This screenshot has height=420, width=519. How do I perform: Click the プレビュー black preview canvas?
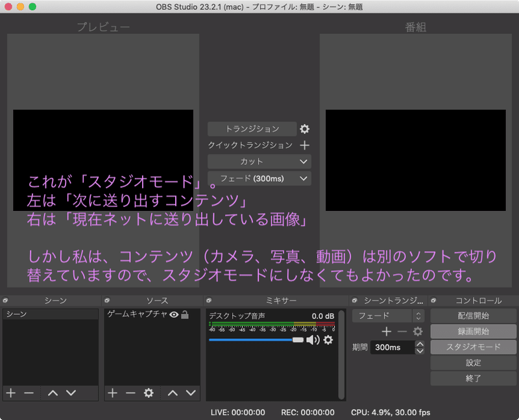(103, 160)
